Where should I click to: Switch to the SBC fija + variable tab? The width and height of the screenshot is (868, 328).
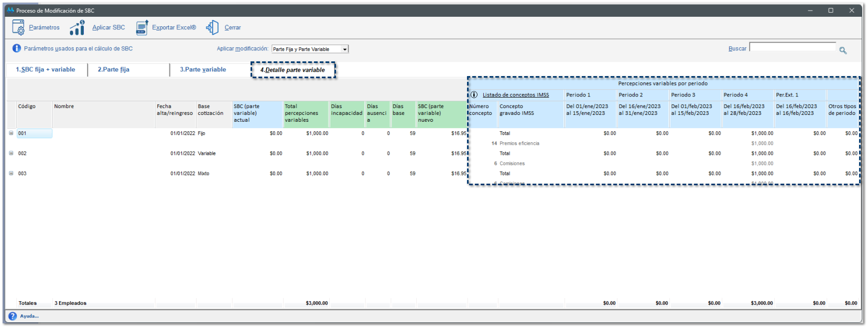pyautogui.click(x=46, y=69)
